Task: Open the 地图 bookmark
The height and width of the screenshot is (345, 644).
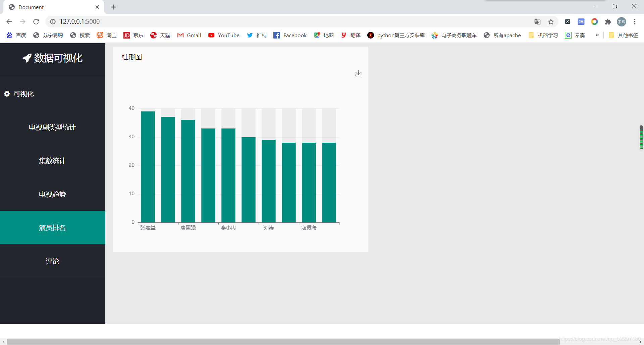Action: 324,35
